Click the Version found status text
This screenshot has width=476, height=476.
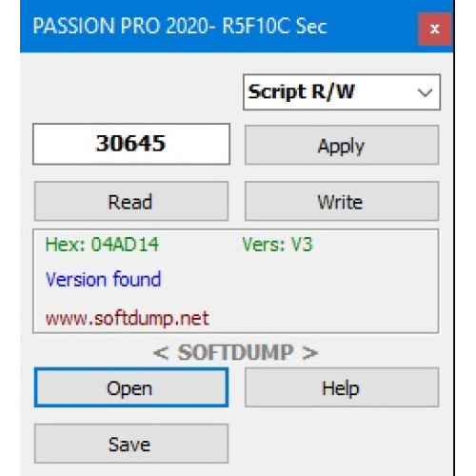point(104,280)
